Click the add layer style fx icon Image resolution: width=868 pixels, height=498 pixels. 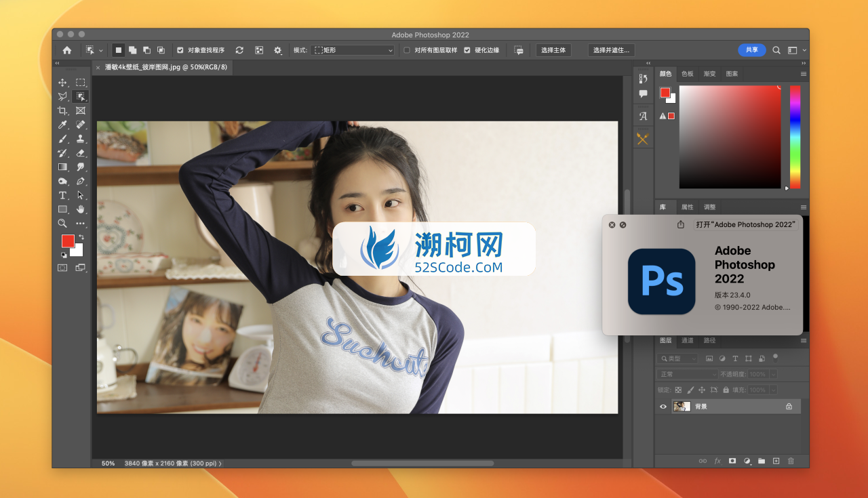717,461
